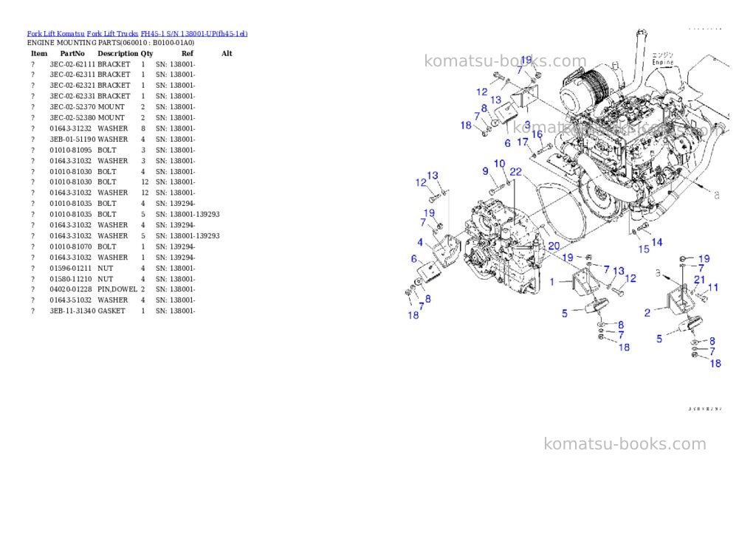The width and height of the screenshot is (756, 535).
Task: Click callout number 11 in the diagram
Action: click(713, 288)
